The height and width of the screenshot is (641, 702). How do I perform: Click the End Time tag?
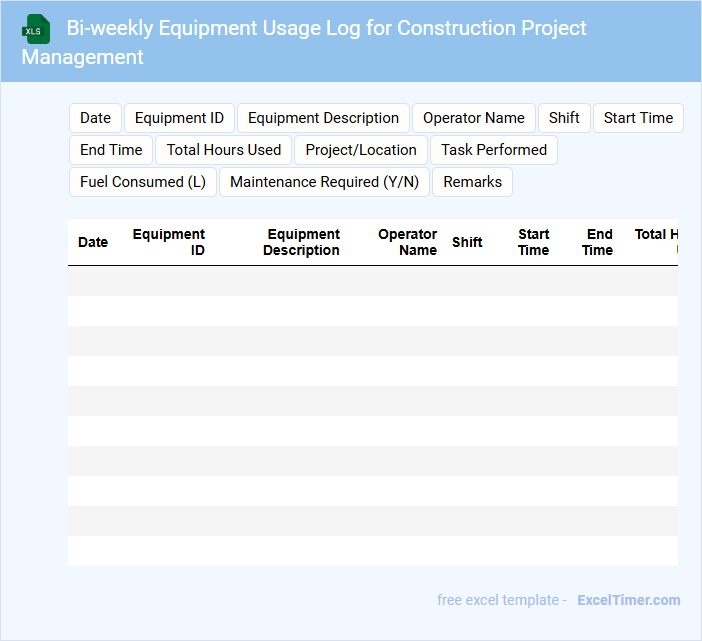[111, 150]
